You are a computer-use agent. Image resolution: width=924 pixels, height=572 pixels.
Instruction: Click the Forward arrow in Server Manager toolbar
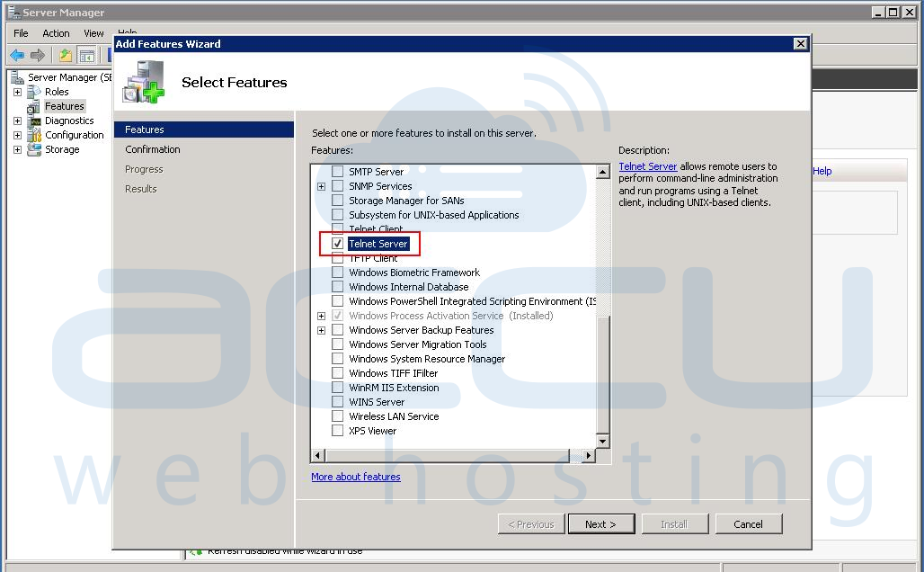tap(38, 56)
